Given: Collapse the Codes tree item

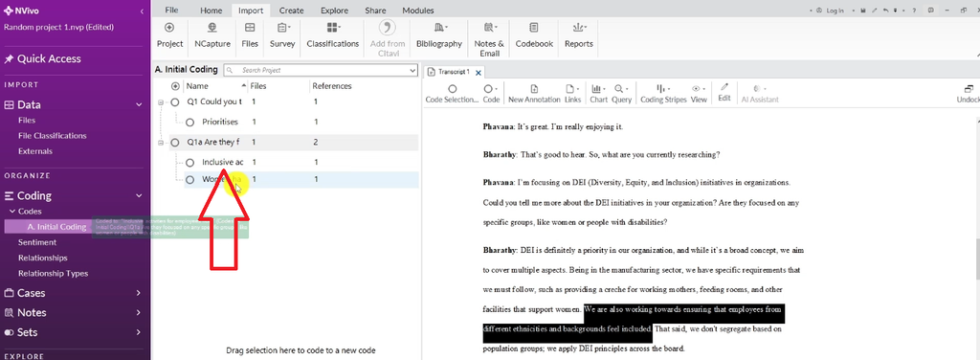Looking at the screenshot, I should [11, 212].
